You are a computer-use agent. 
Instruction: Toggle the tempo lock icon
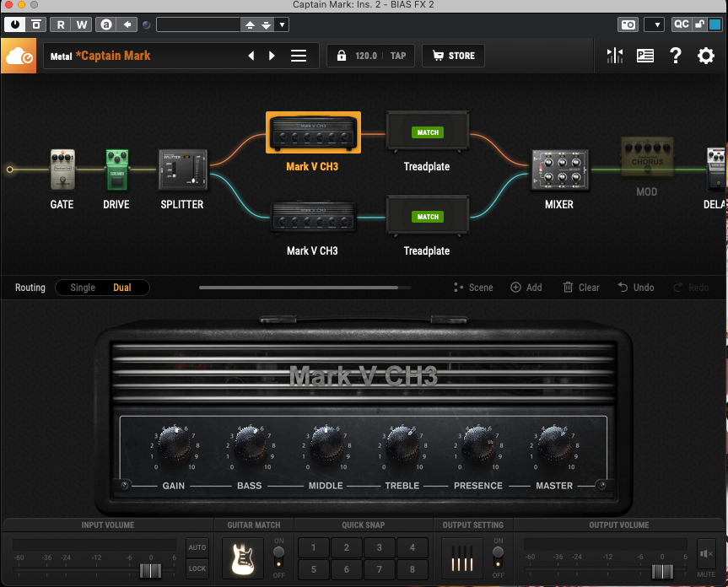pos(342,56)
